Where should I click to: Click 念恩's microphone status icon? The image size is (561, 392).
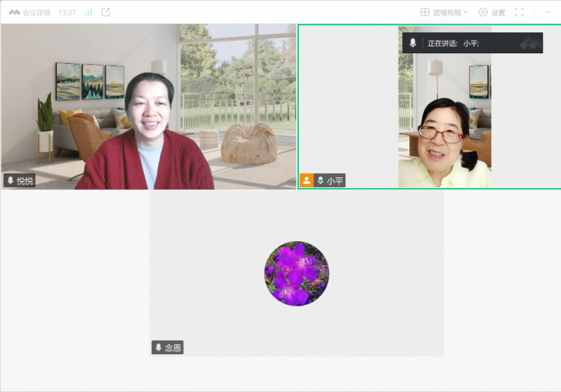[159, 348]
